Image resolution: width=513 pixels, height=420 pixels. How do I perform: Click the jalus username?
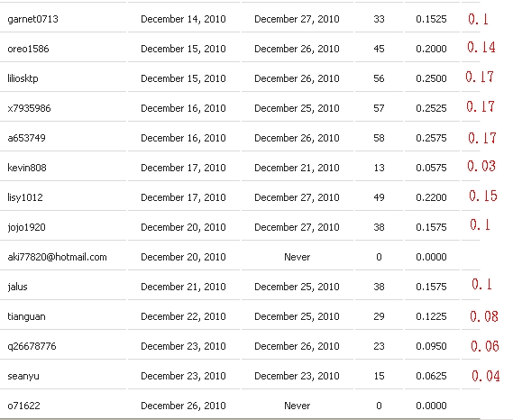17,287
